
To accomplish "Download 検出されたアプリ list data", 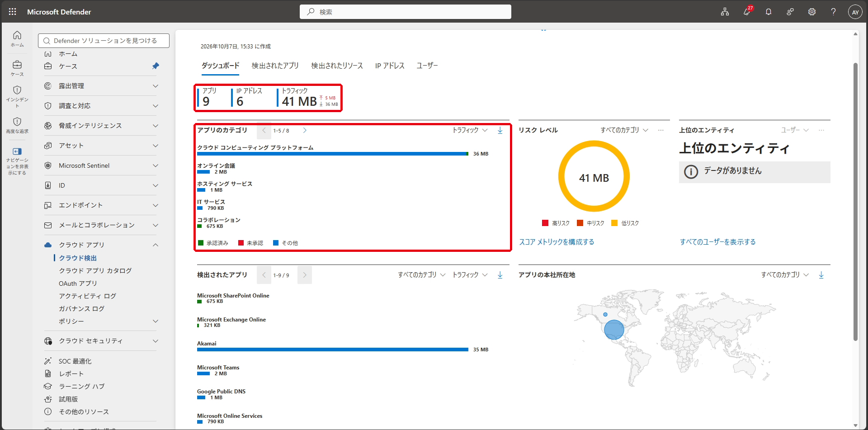I will pos(500,275).
